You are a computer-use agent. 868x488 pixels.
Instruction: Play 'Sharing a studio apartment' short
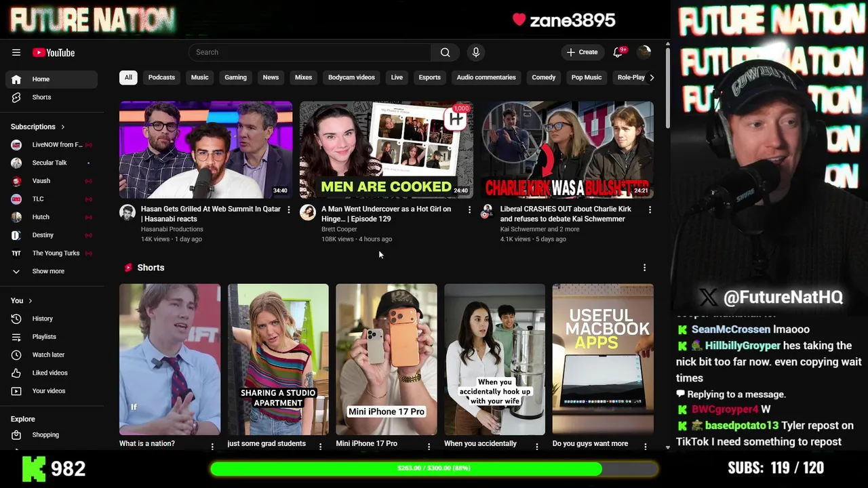tap(278, 359)
